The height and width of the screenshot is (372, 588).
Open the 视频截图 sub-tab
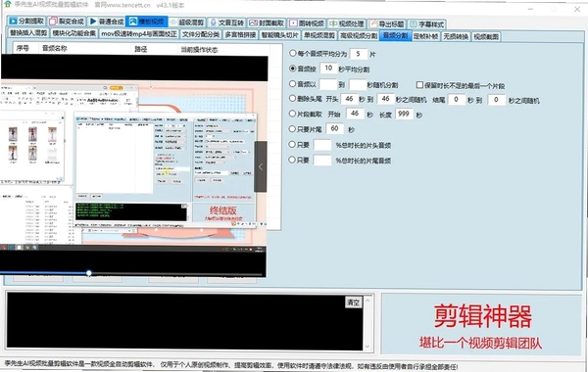pos(486,37)
